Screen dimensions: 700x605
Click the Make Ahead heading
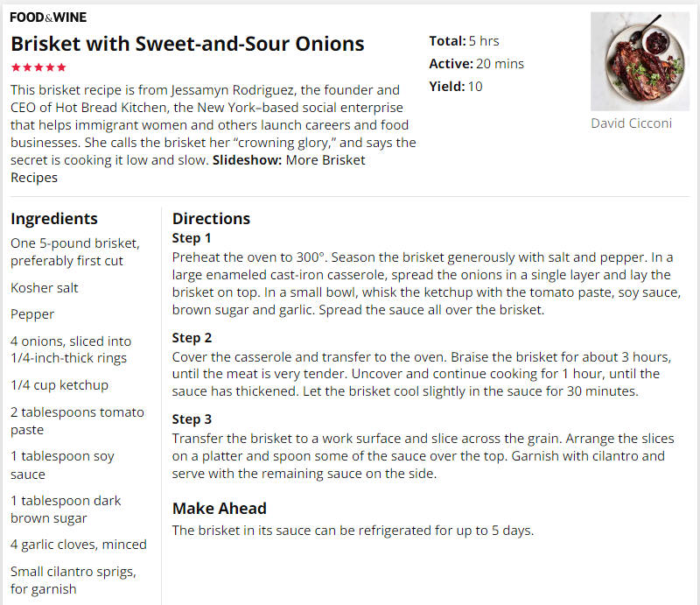pyautogui.click(x=220, y=509)
